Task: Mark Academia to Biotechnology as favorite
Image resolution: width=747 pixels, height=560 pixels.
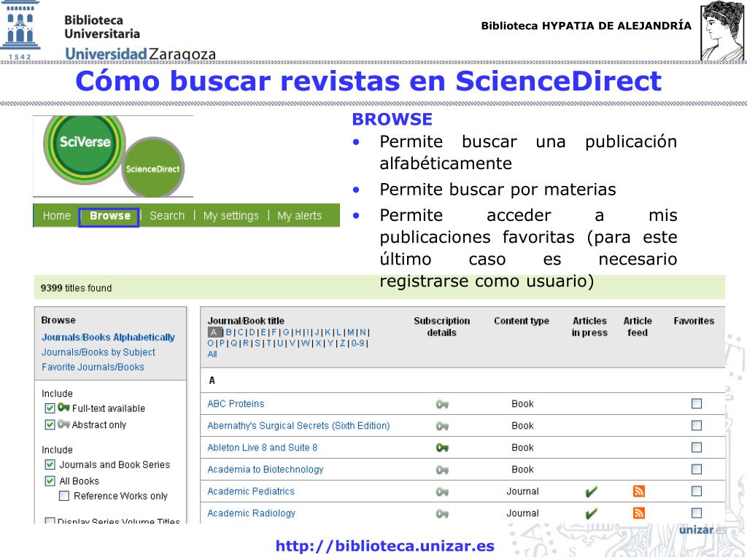Action: [x=697, y=469]
